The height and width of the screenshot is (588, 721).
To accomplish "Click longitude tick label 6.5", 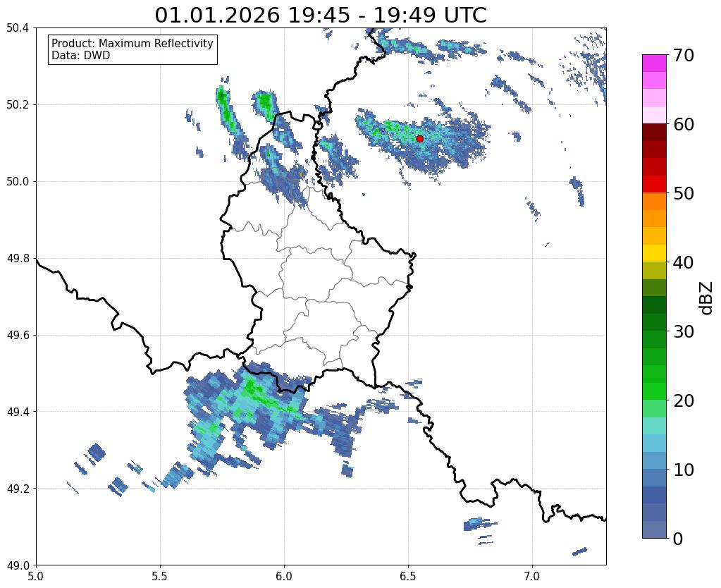I will tap(408, 576).
